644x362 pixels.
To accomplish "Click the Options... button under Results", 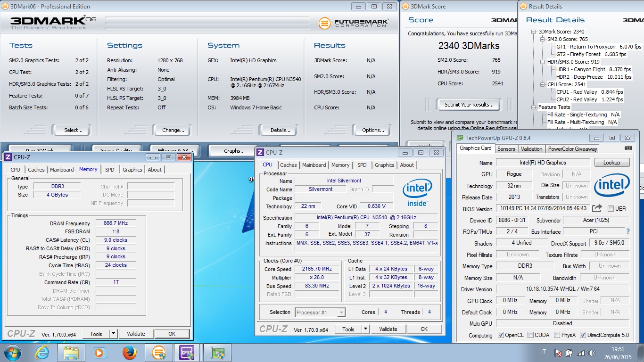I will tap(373, 130).
